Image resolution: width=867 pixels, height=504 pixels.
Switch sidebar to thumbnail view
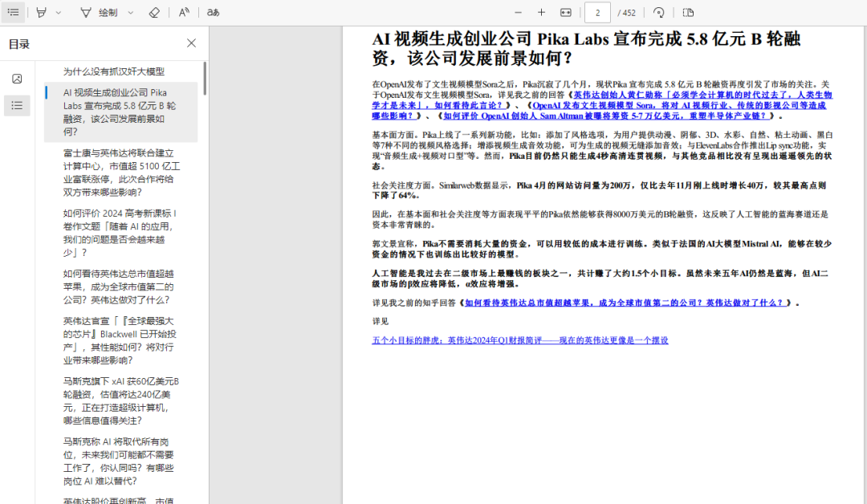17,79
